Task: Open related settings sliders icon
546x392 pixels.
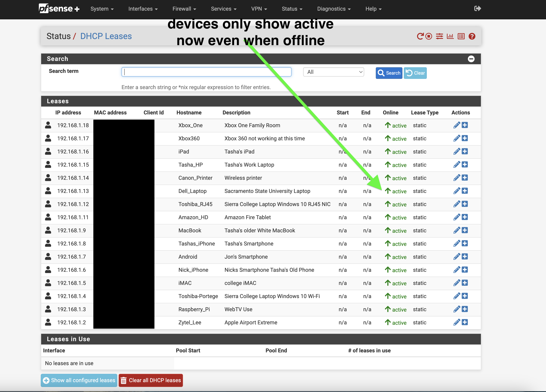Action: [x=439, y=36]
